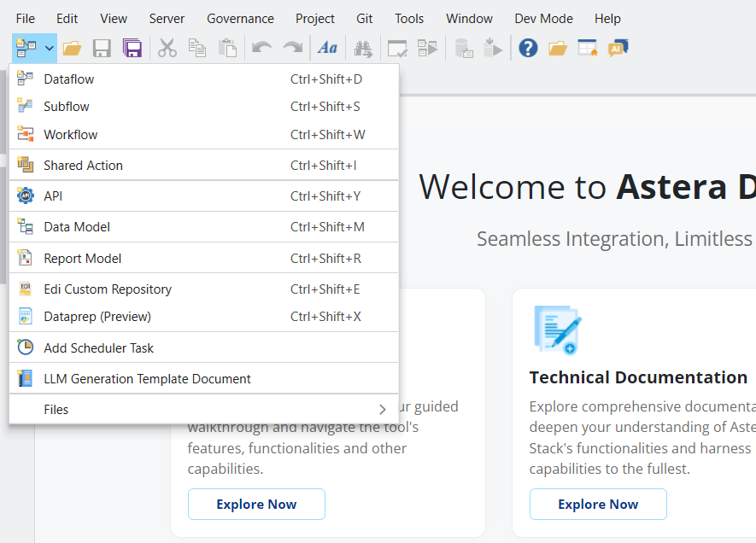Click the Save All toolbar icon

click(x=132, y=49)
